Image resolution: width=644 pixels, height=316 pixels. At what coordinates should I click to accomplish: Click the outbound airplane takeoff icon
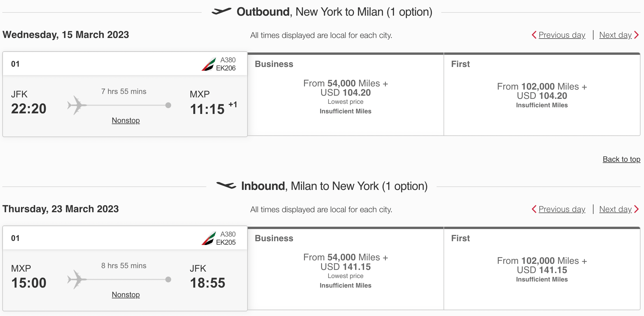[x=222, y=12]
